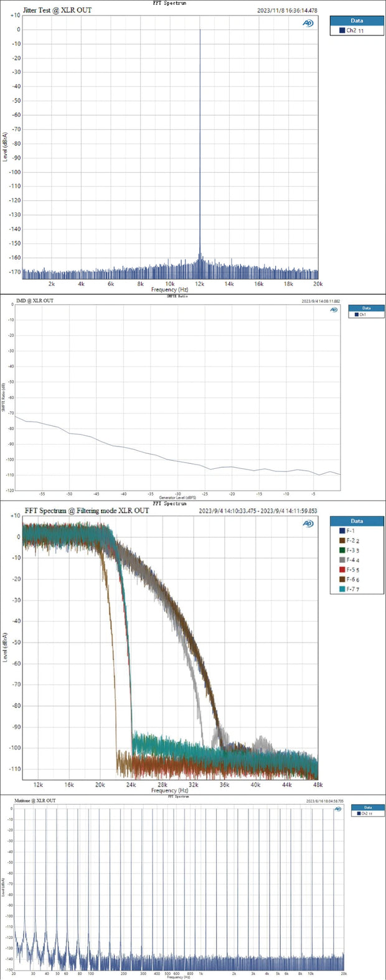Click the FFT Spectrum @ Filtering mode title
The width and height of the screenshot is (386, 980).
[x=87, y=511]
